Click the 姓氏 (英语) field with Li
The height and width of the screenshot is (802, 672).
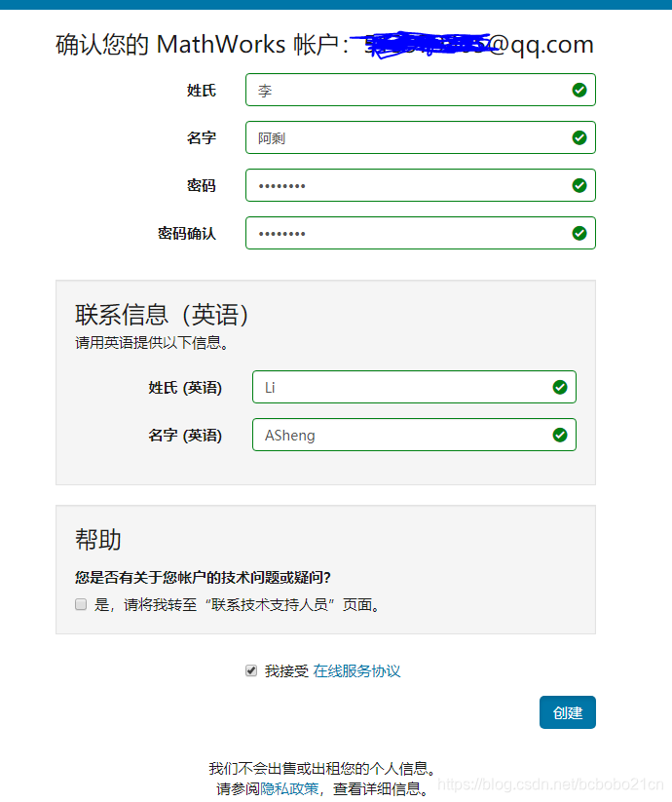point(404,387)
